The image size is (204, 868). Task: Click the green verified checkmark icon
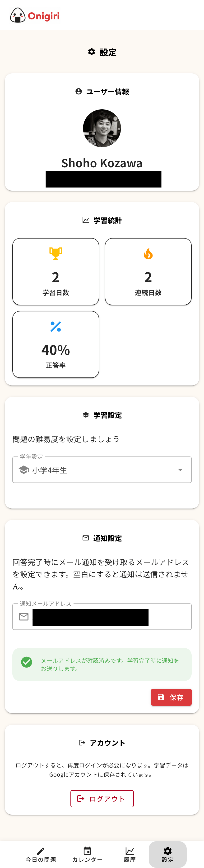(x=27, y=662)
